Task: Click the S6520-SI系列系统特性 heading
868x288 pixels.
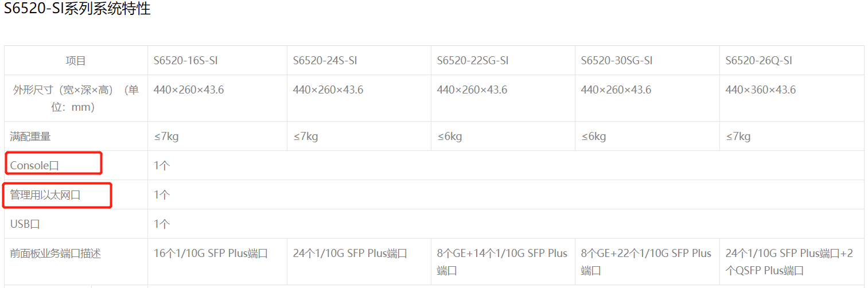Action: tap(77, 9)
